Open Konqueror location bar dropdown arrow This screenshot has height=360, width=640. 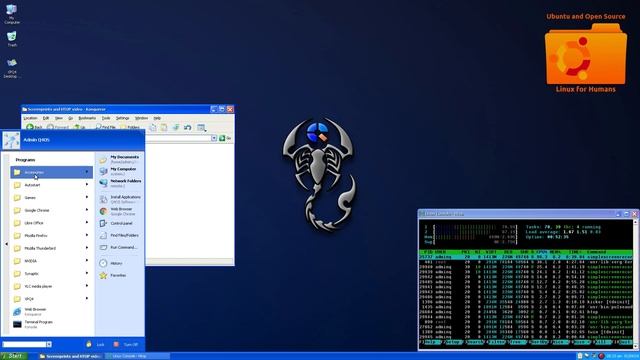click(214, 138)
